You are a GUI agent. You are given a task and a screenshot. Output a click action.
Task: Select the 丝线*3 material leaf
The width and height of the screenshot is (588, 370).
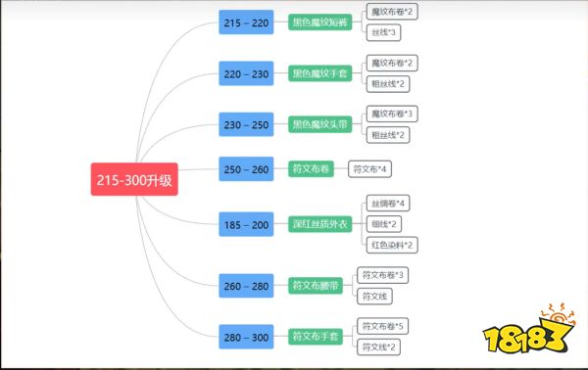tap(383, 32)
